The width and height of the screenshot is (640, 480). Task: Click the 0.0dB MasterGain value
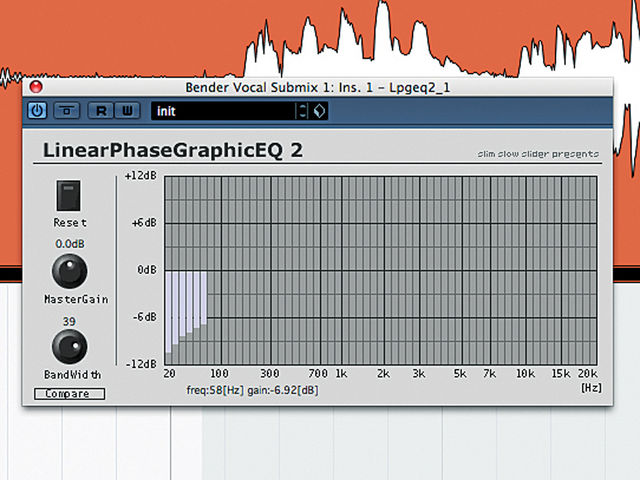(70, 244)
